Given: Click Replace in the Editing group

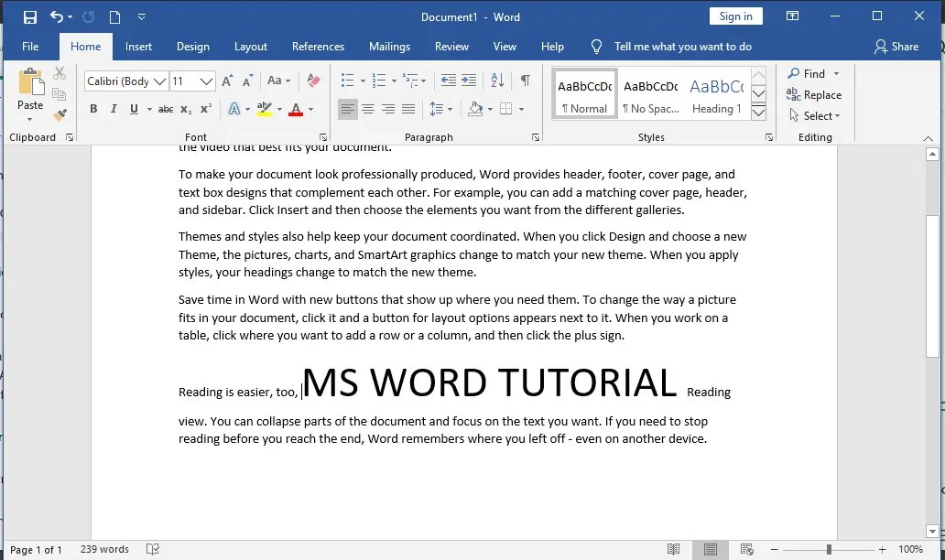Looking at the screenshot, I should pyautogui.click(x=814, y=94).
